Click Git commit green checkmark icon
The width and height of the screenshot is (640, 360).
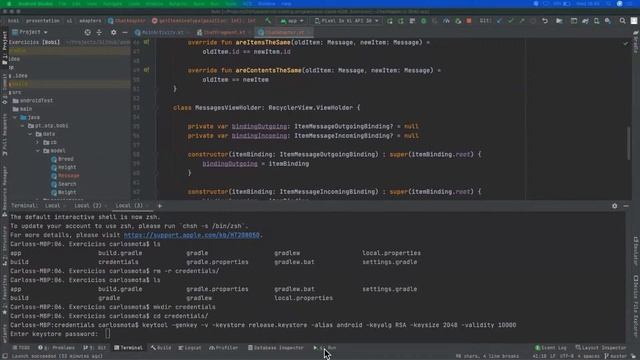[511, 21]
